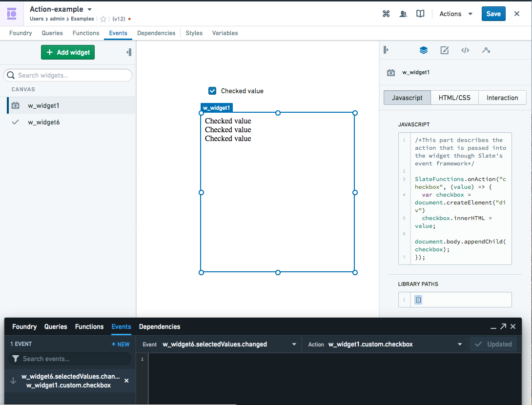Switch to the Dependencies tab in top bar
Image resolution: width=532 pixels, height=405 pixels.
coord(156,33)
